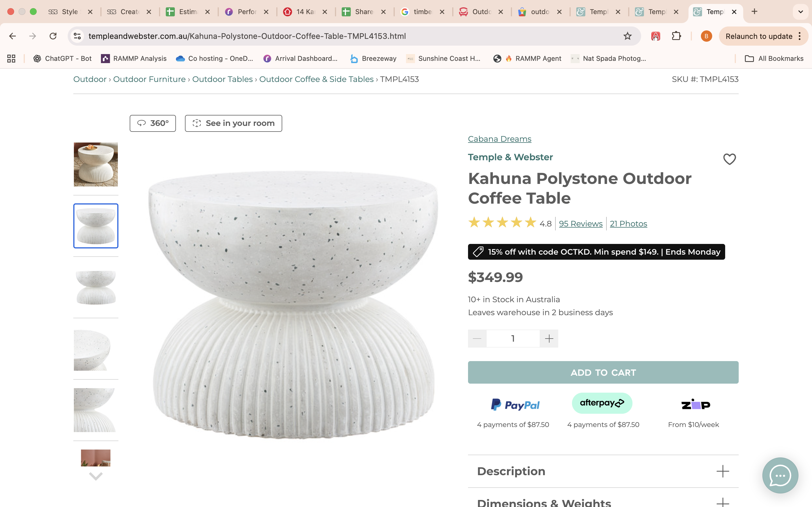This screenshot has width=812, height=507.
Task: Open the browser Extensions puzzle icon
Action: 676,36
